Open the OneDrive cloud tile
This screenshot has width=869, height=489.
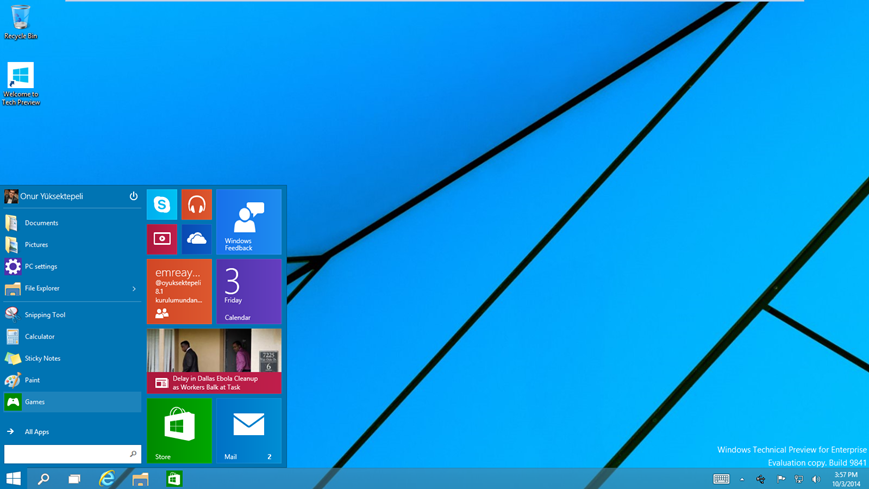196,239
